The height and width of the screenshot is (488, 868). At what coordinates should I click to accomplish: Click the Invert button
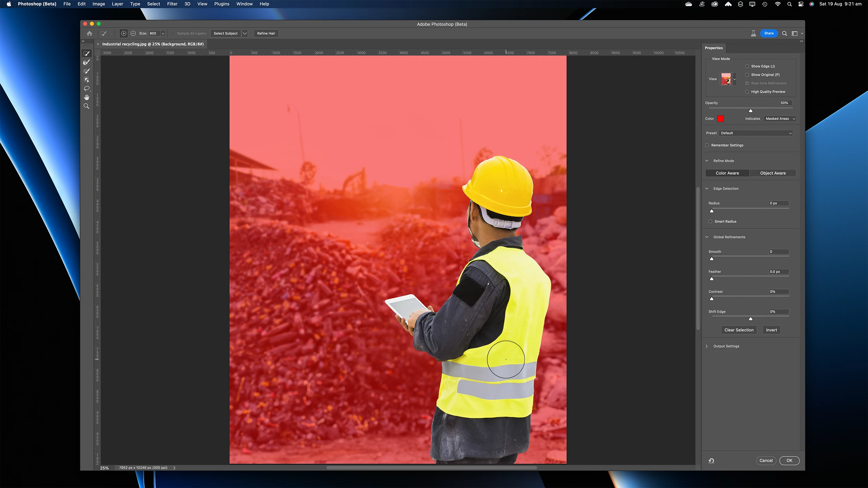pos(771,330)
